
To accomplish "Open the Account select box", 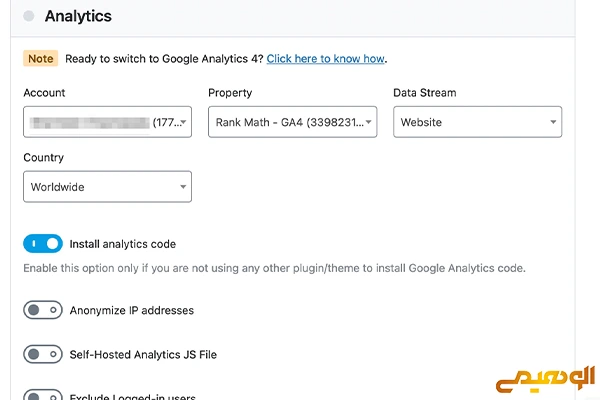I will coord(108,122).
